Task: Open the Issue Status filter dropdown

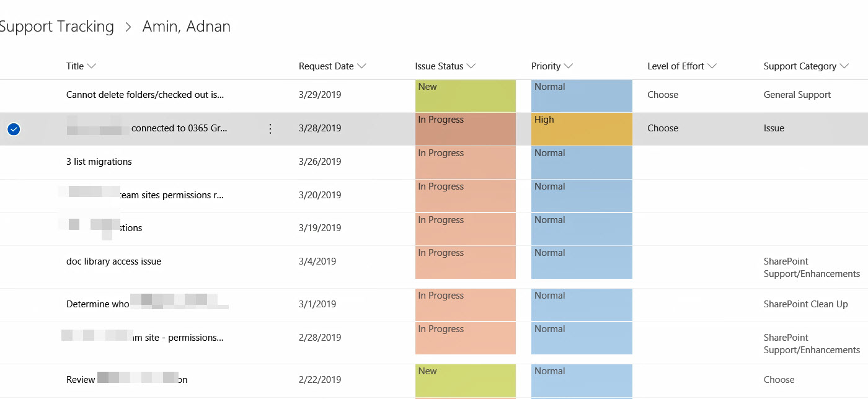Action: [472, 66]
